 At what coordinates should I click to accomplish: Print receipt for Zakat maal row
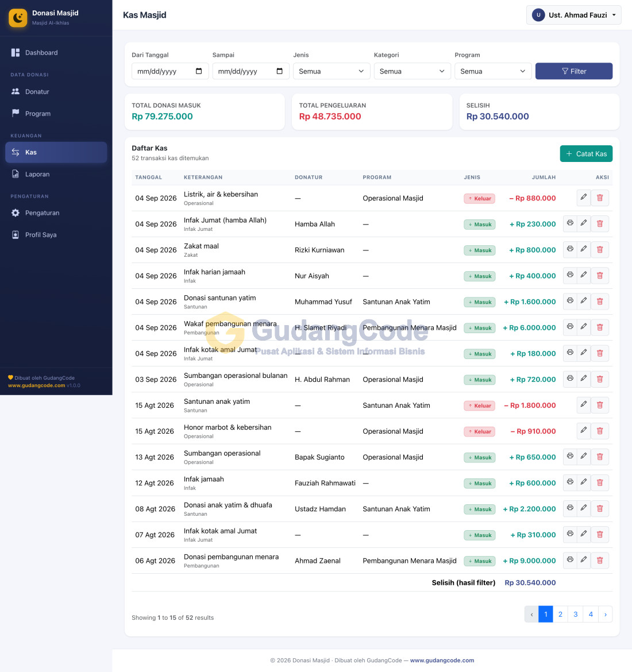click(x=570, y=249)
